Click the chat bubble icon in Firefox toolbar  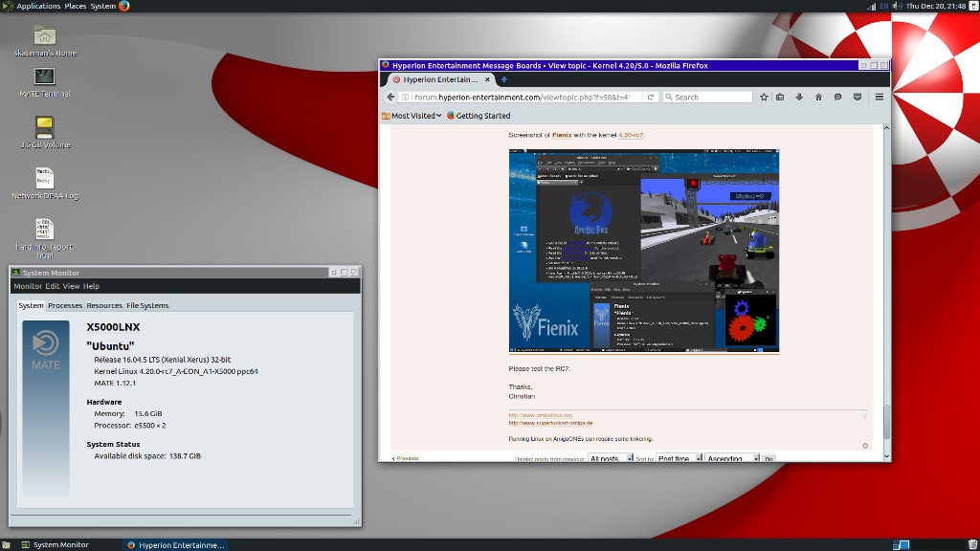coord(837,97)
